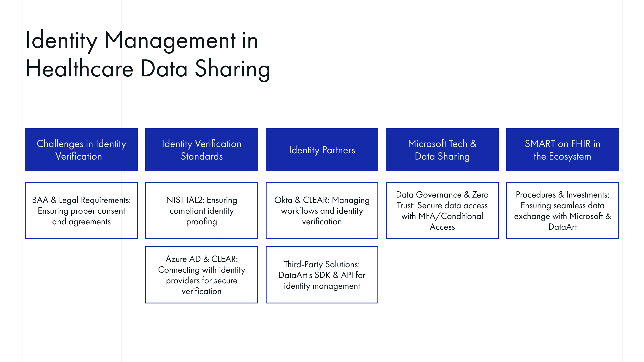Click the text mentioning MFA/Conditional Access
The width and height of the screenshot is (644, 362).
442,222
